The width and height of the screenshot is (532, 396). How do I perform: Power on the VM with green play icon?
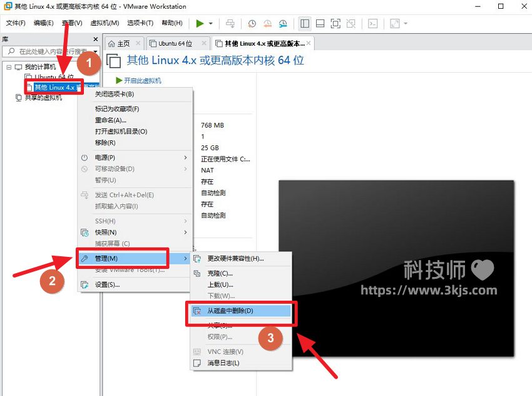pos(200,23)
